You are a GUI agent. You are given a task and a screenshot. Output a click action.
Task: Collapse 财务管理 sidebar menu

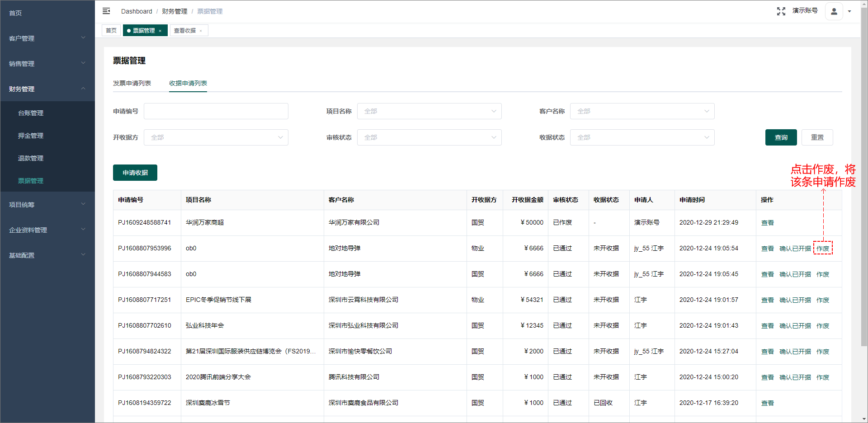pos(47,89)
